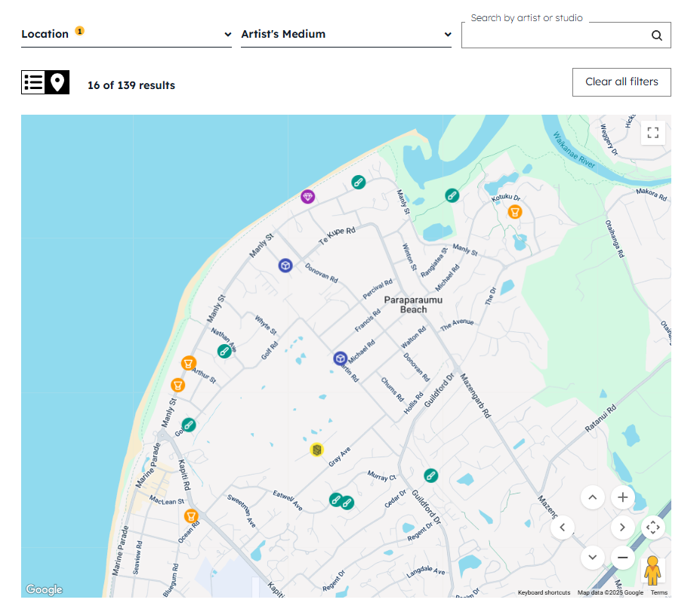Open Keyboard shortcuts for the map
This screenshot has width=700, height=615.
click(544, 592)
